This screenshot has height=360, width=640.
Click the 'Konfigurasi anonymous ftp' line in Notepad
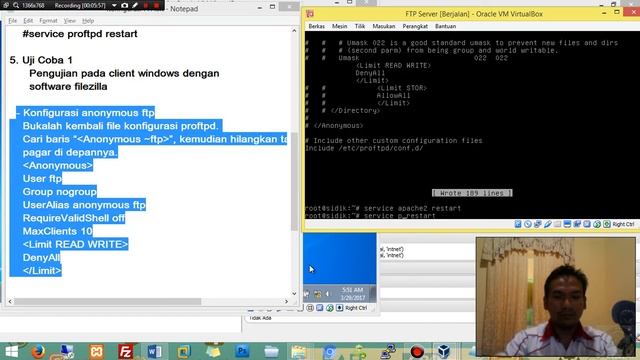(89, 113)
